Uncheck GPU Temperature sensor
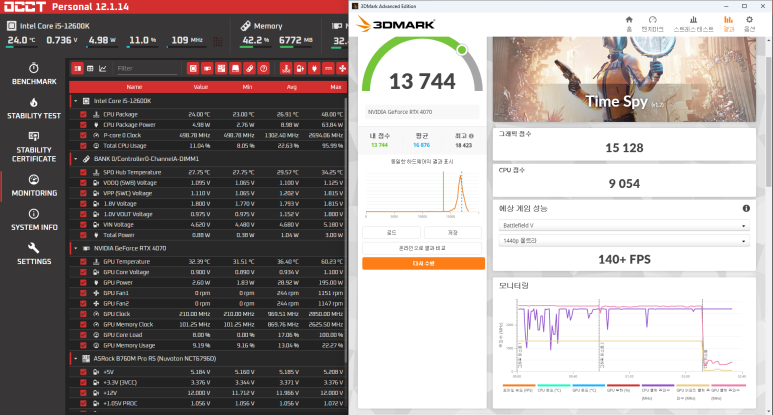Image resolution: width=773 pixels, height=415 pixels. (x=83, y=262)
